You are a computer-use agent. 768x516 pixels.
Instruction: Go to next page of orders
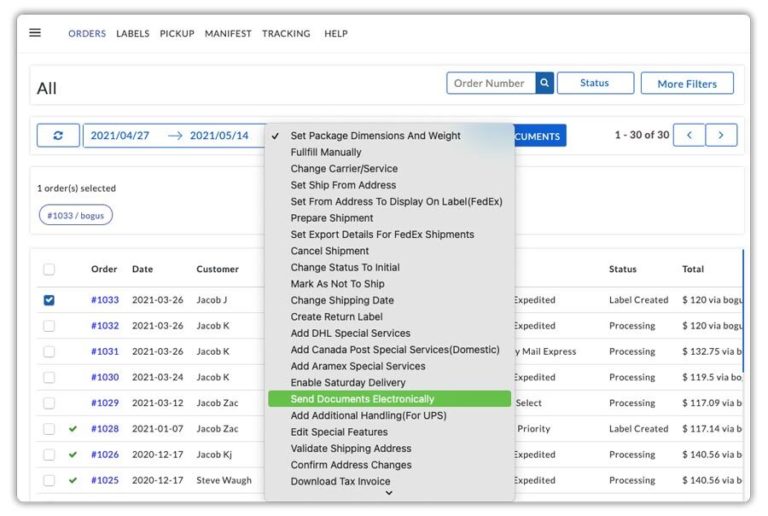(x=721, y=135)
